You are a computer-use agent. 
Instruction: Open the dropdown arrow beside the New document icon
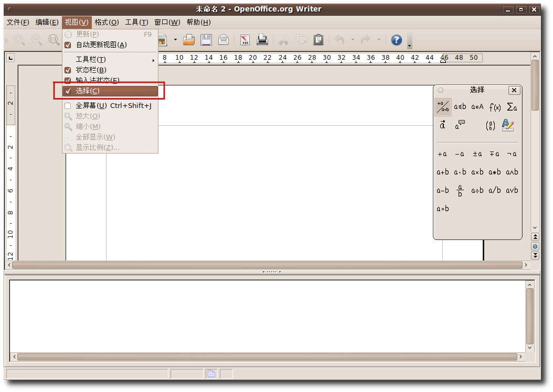point(175,40)
